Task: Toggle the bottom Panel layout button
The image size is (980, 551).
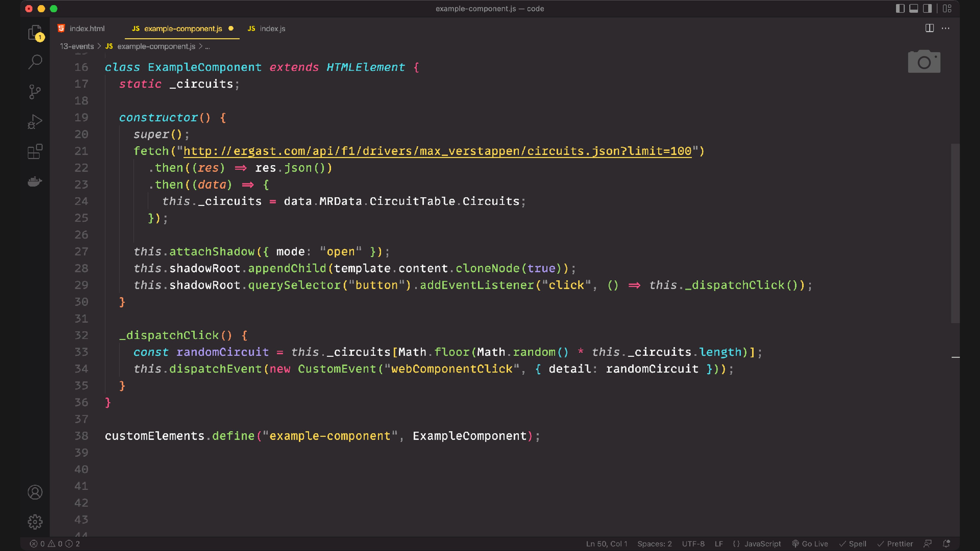Action: click(914, 8)
